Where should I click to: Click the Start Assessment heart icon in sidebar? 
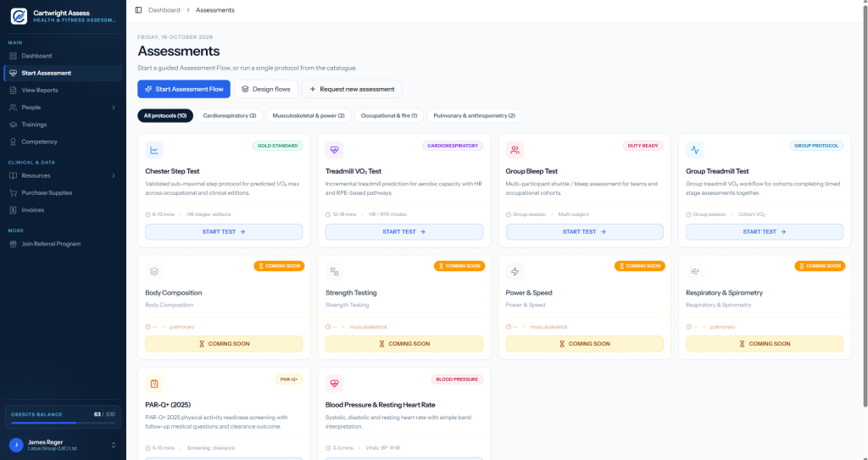tap(14, 73)
